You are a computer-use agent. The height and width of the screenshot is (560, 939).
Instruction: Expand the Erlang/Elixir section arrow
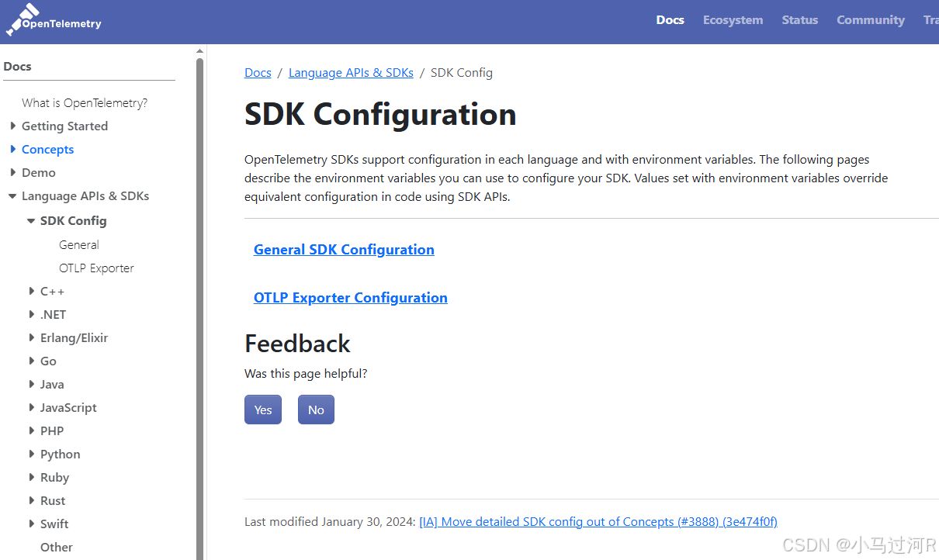pos(32,337)
